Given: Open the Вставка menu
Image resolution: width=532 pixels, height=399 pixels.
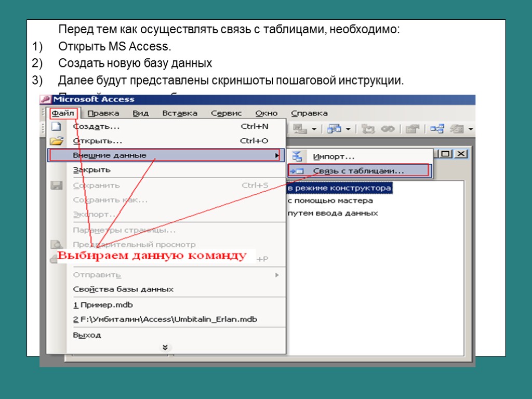Looking at the screenshot, I should (x=179, y=113).
